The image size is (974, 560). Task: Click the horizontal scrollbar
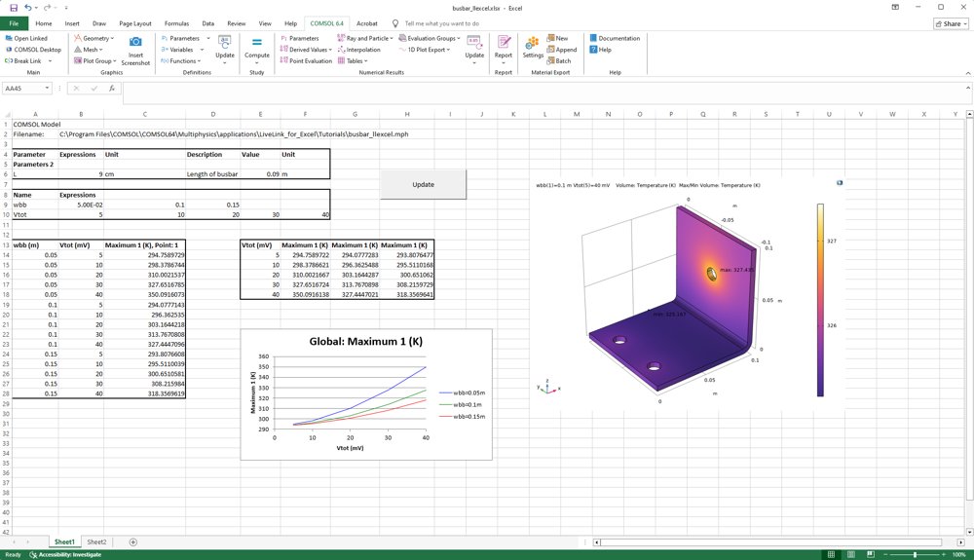coord(778,542)
